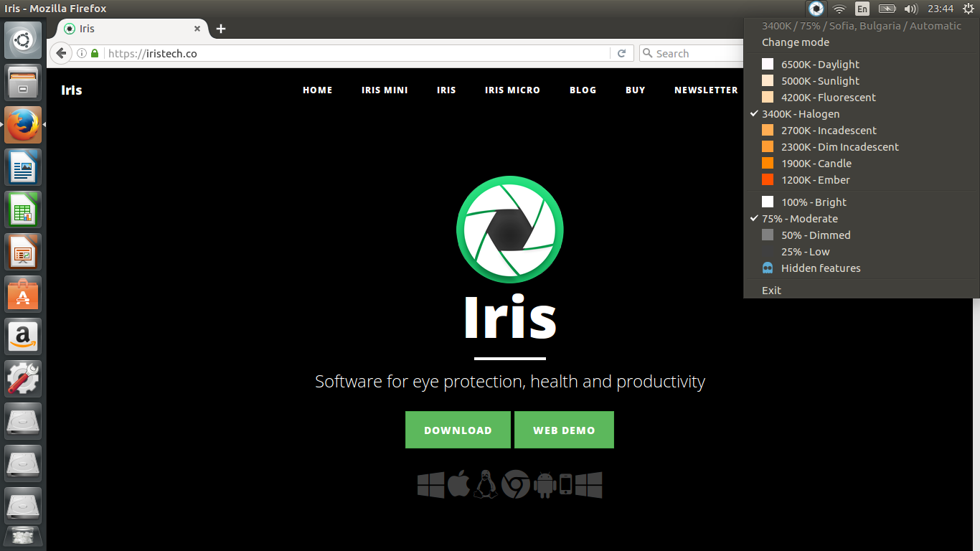Click the large Iris shutter logo

click(510, 230)
